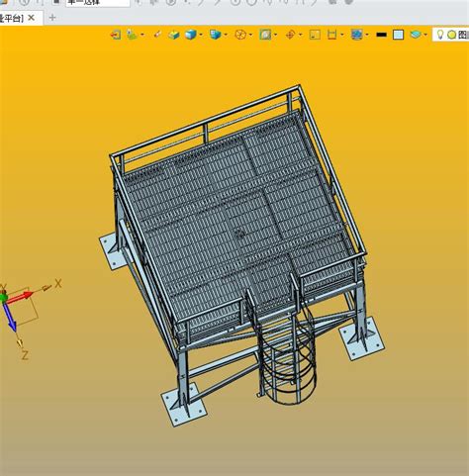Click the measure dimension bracket icon
469x476 pixels.
pyautogui.click(x=332, y=35)
